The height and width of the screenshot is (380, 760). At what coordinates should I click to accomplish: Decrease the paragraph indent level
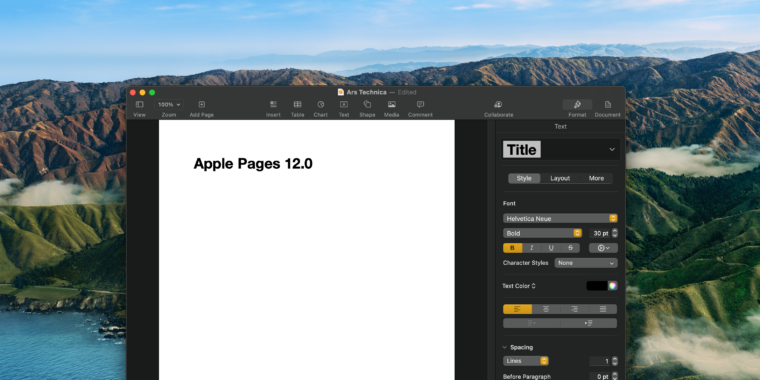(532, 323)
